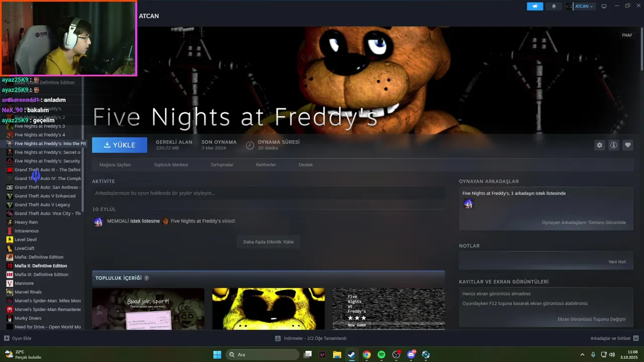Open the İndirmeler downloads status
The image size is (644, 362).
click(x=311, y=338)
